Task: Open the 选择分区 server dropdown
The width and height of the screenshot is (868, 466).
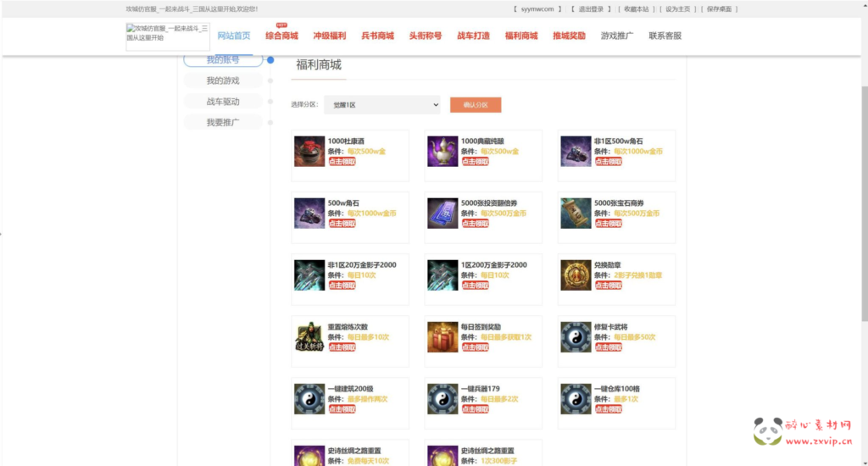Action: [x=381, y=104]
